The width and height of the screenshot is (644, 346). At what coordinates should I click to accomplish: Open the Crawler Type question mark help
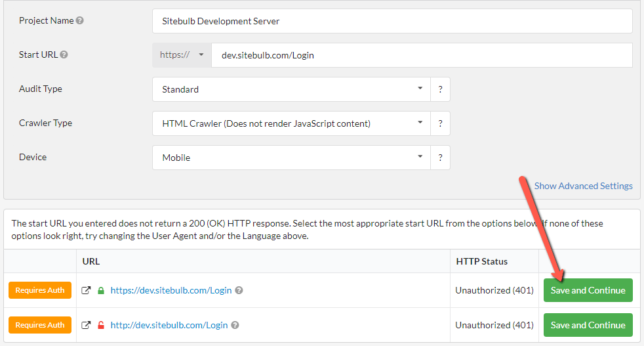click(x=440, y=123)
